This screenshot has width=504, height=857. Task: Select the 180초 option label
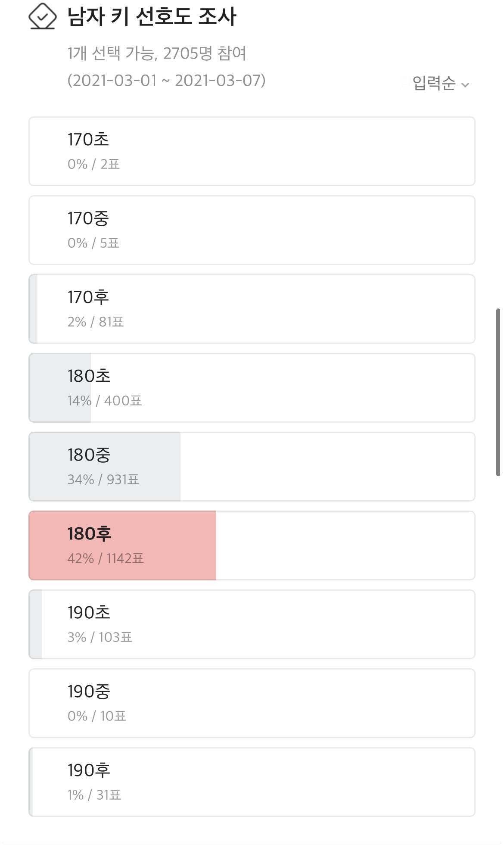[89, 376]
